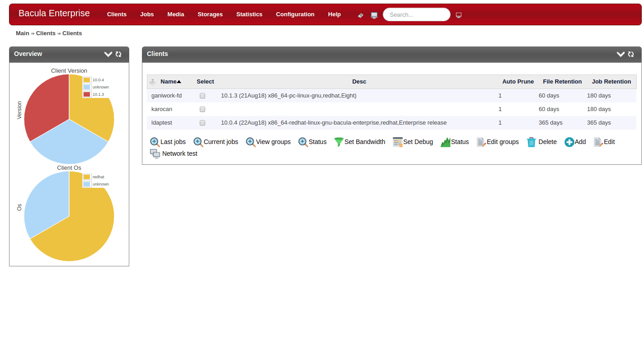Click in the Search field
Screen dimensions: 644x358
pyautogui.click(x=417, y=14)
